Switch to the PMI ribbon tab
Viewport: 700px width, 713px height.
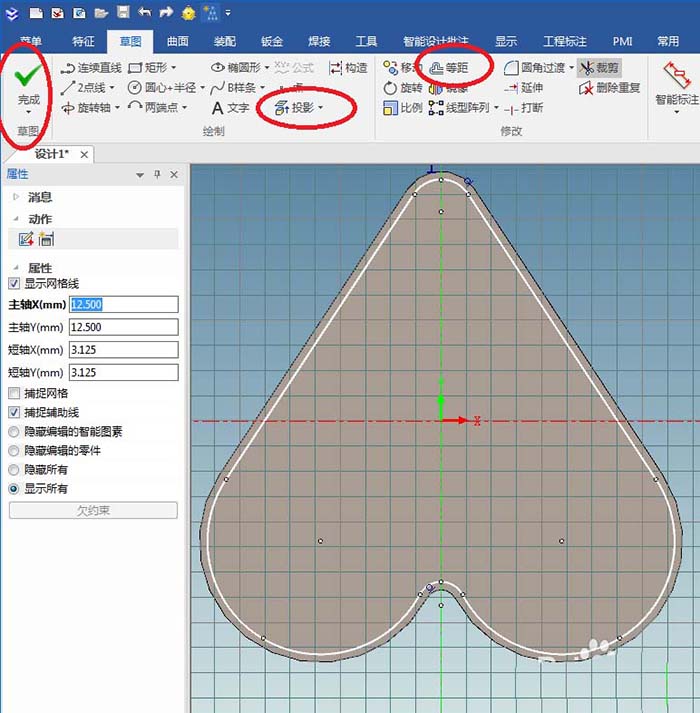pyautogui.click(x=622, y=42)
